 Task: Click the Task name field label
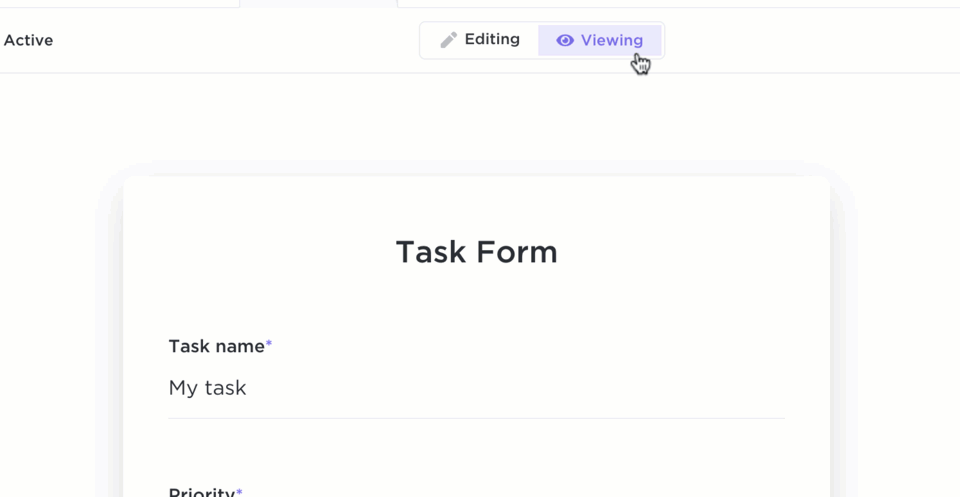pos(216,346)
